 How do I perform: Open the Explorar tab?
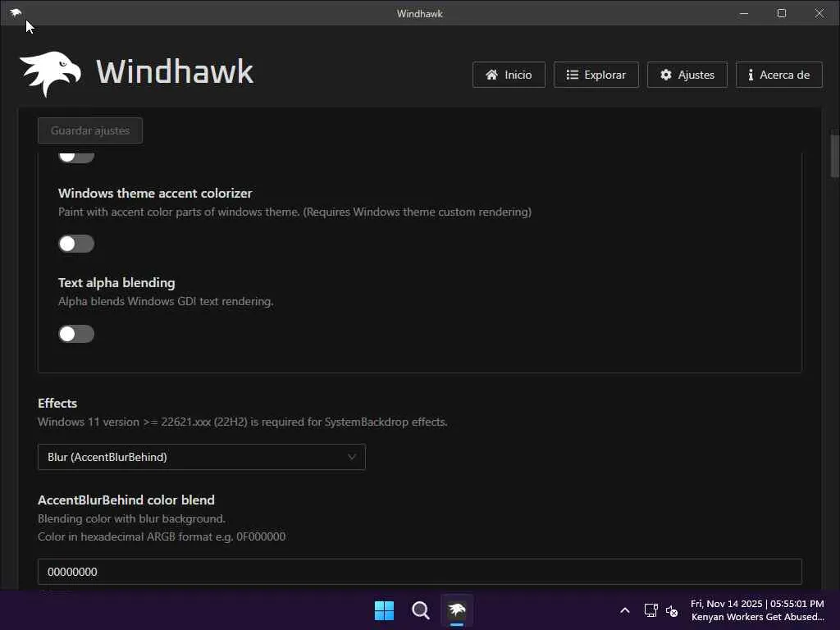596,75
